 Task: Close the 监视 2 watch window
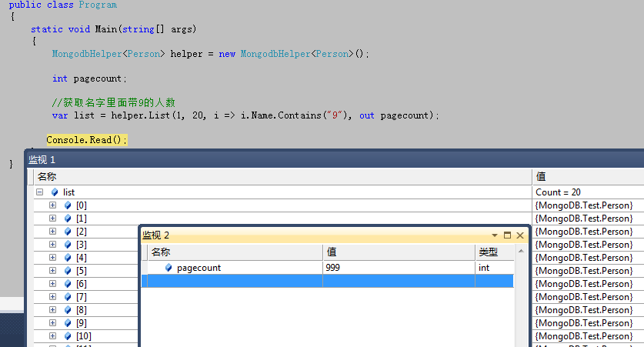tap(520, 235)
